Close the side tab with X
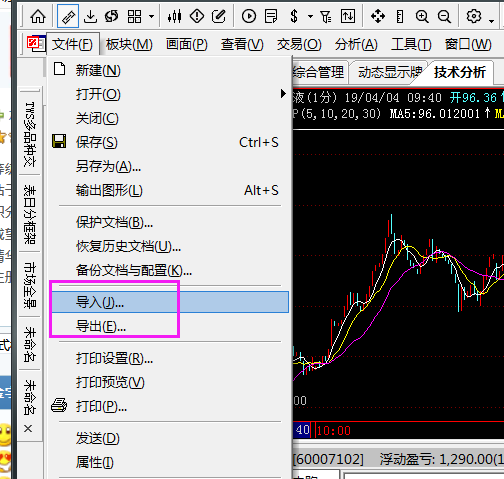The height and width of the screenshot is (479, 504). coord(28,428)
